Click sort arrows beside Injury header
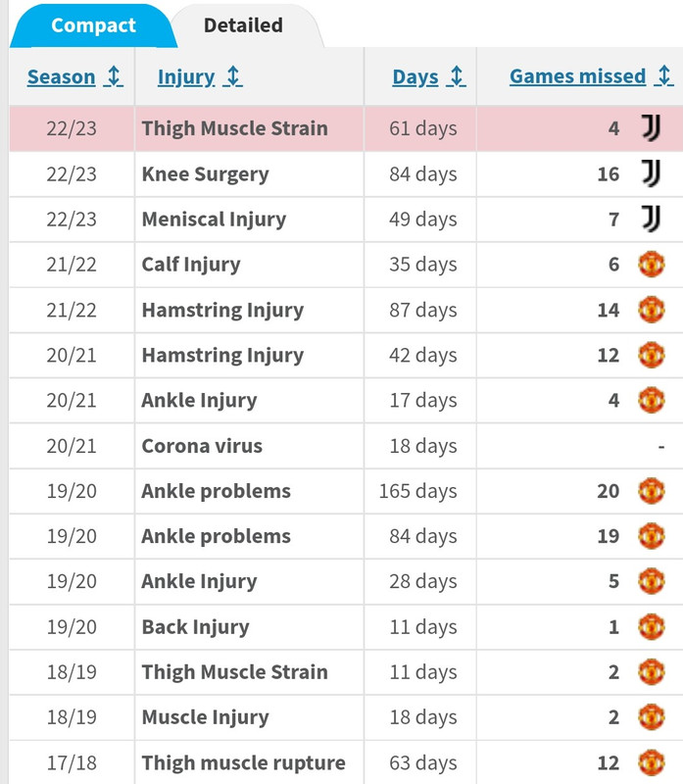Viewport: 683px width, 784px height. 233,76
